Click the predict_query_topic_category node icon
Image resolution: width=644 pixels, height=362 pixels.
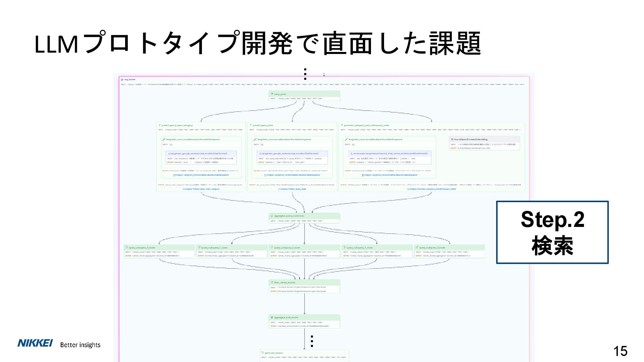click(x=159, y=125)
